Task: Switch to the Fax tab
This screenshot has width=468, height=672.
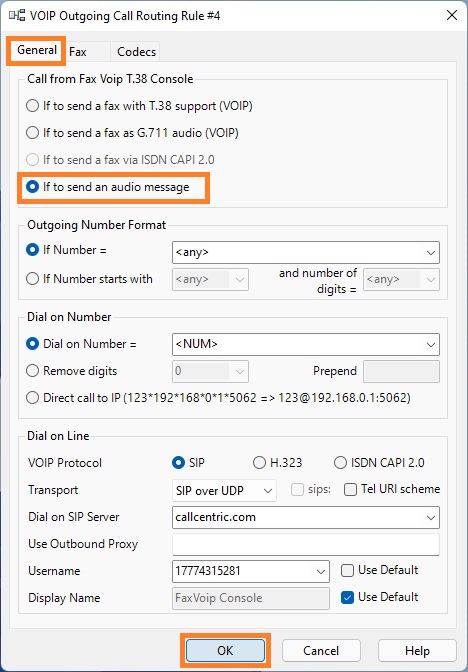Action: [78, 52]
